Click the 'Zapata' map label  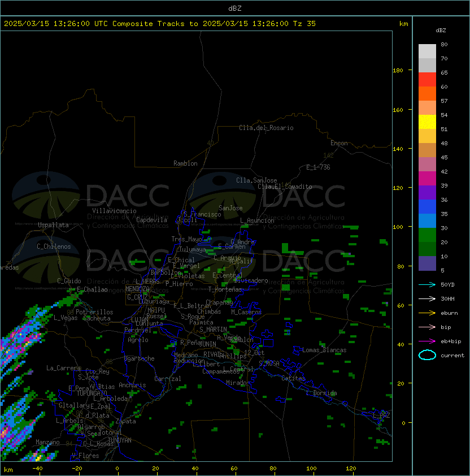coord(125,421)
